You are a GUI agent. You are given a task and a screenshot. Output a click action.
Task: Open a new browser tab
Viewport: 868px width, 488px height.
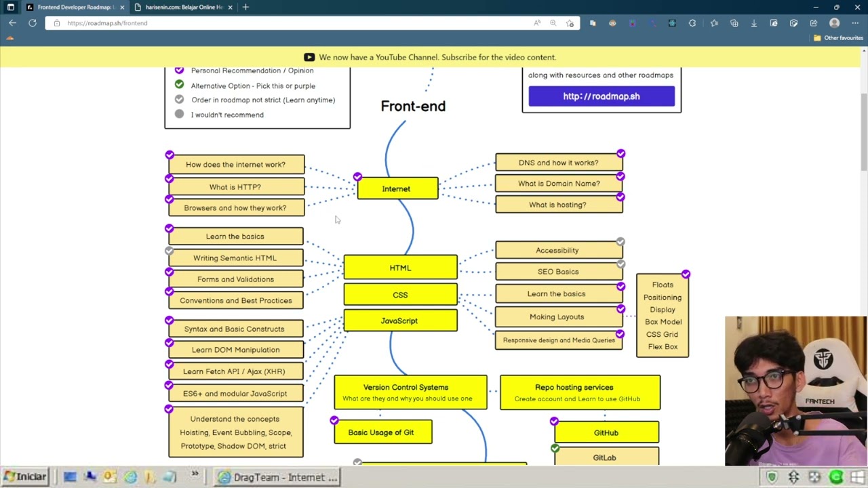coord(245,7)
